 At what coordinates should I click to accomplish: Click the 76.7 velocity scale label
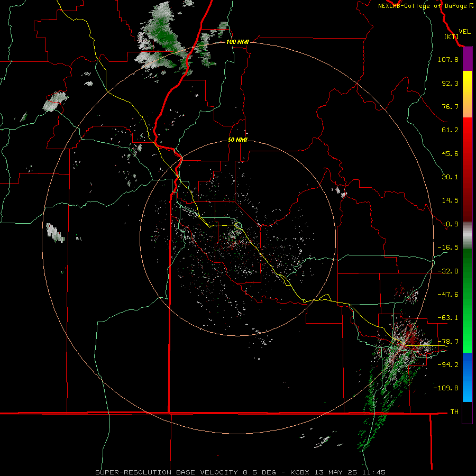450,106
